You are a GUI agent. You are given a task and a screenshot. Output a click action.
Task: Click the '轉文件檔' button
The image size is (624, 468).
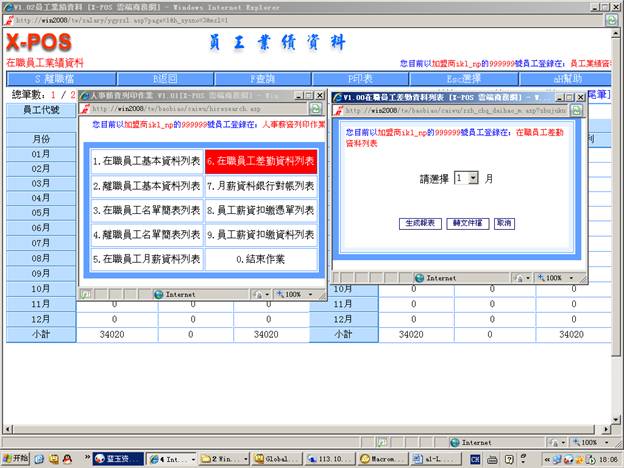coord(468,223)
